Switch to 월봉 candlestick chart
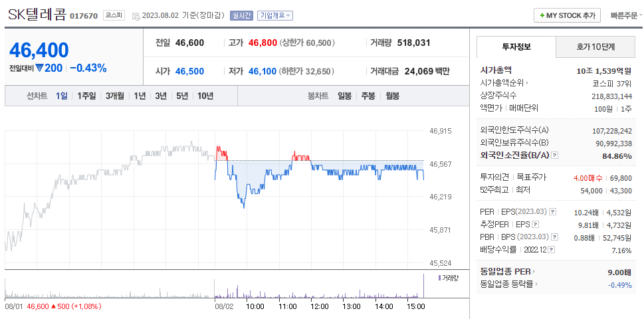644x319 pixels. point(392,96)
